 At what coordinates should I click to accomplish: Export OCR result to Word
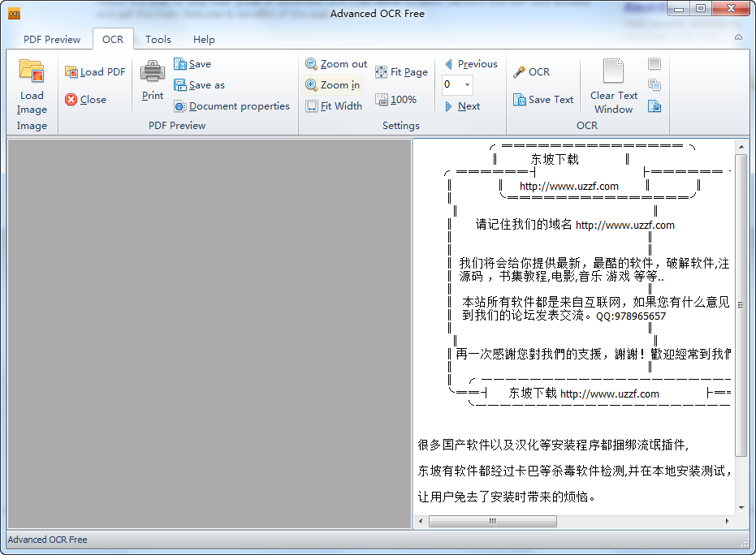654,106
